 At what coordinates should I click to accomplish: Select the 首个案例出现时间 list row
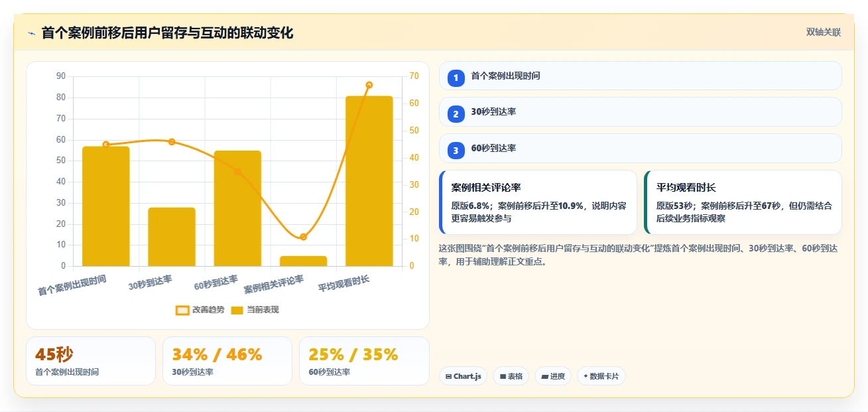click(641, 76)
